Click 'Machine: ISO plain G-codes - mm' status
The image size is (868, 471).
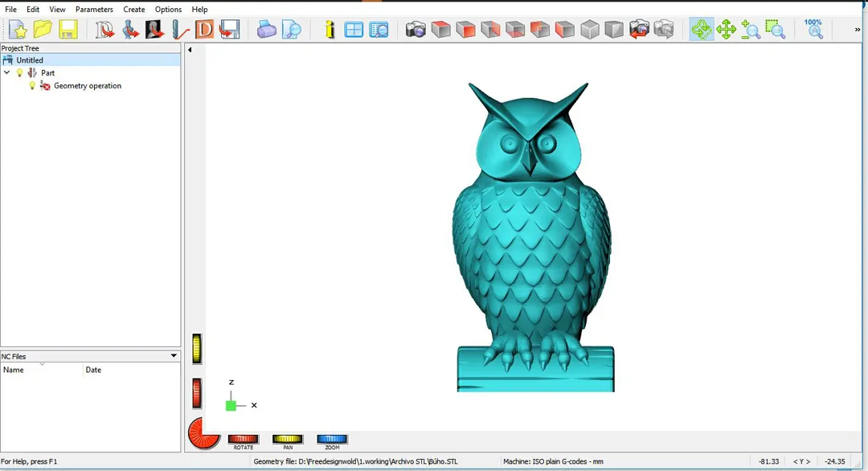tap(553, 461)
